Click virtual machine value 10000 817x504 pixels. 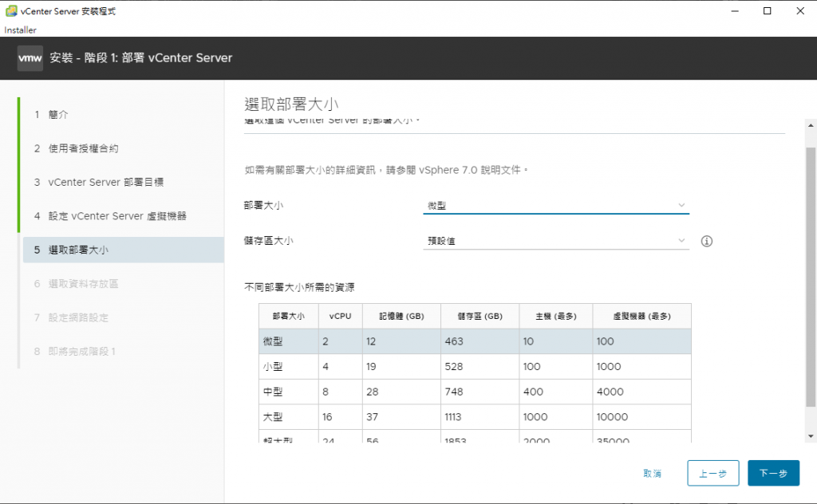(x=612, y=417)
